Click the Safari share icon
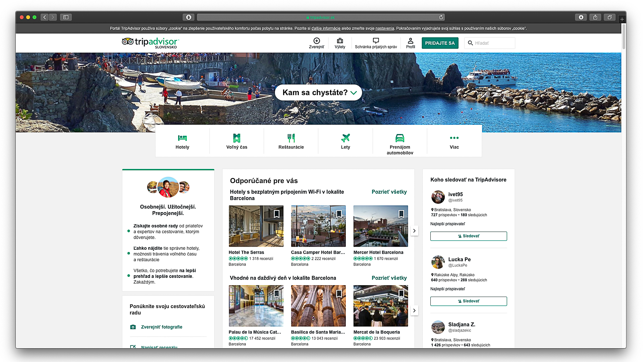The image size is (644, 362). (x=595, y=17)
